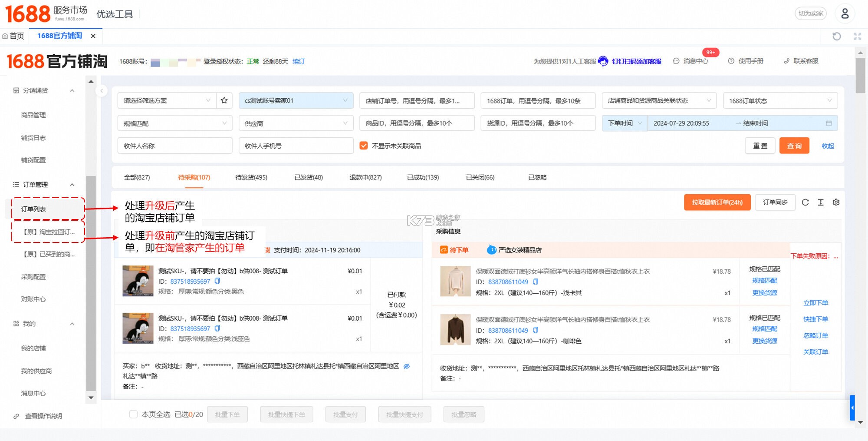Open 消息中心 in the header bar
Viewport: 868px width, 441px height.
(691, 61)
